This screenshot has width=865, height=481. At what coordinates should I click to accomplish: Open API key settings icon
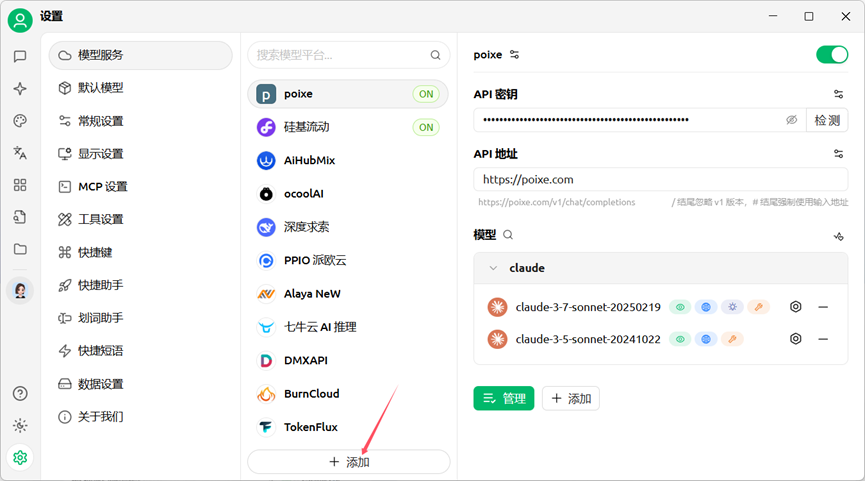839,94
